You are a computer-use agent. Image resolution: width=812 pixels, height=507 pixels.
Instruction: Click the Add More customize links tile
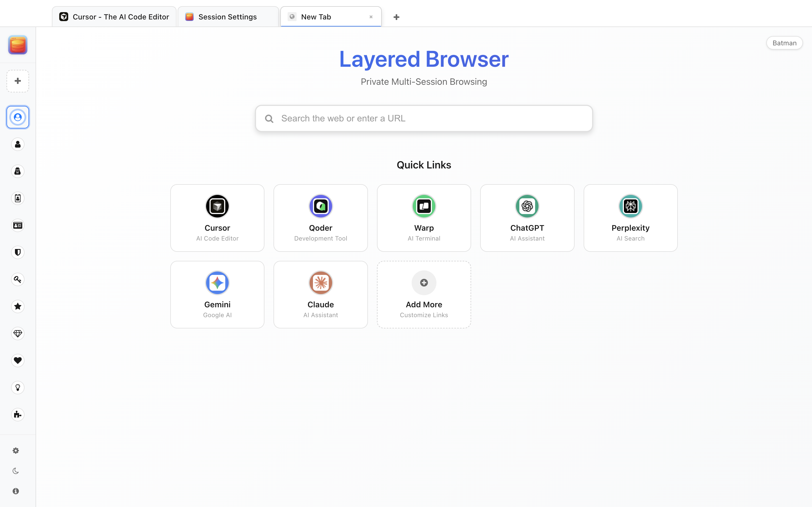[424, 294]
